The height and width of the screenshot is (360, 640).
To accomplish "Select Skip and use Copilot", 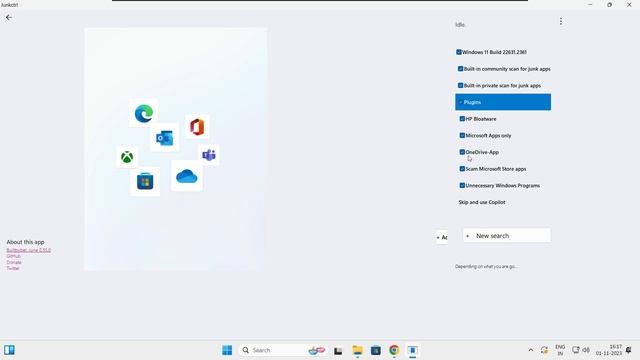I will (x=482, y=202).
